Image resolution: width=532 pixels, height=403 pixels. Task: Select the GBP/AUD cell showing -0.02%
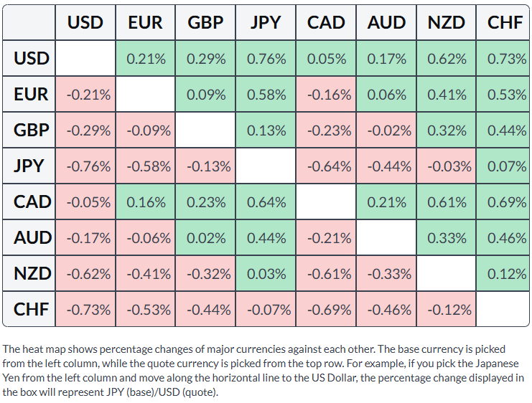[386, 130]
